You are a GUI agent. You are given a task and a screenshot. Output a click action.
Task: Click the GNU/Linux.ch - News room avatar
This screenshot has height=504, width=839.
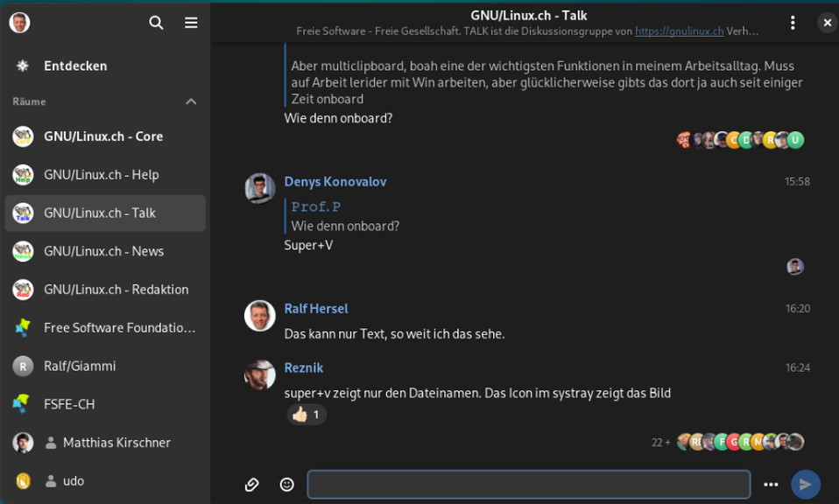tap(23, 251)
